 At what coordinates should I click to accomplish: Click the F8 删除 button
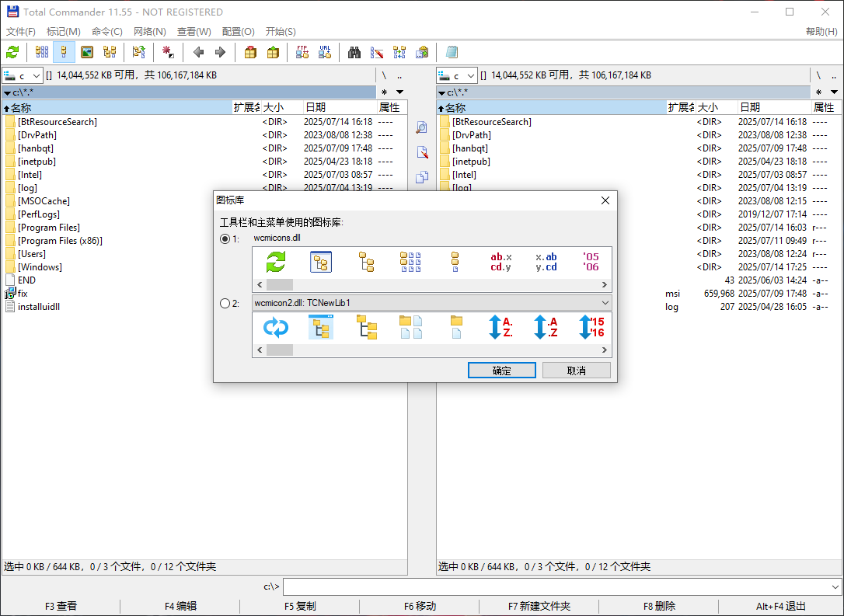659,607
